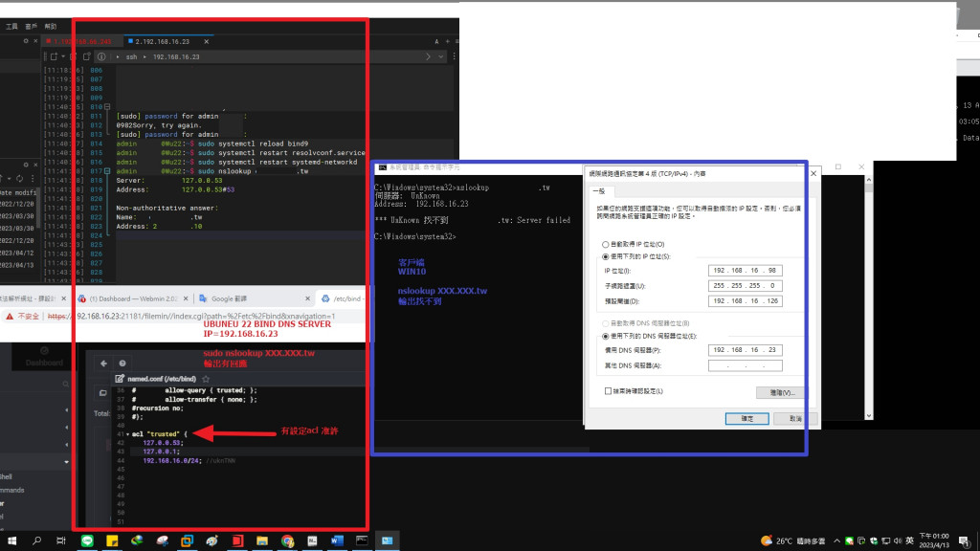Image resolution: width=980 pixels, height=551 pixels.
Task: Open LINE app from the taskbar
Action: tap(87, 540)
